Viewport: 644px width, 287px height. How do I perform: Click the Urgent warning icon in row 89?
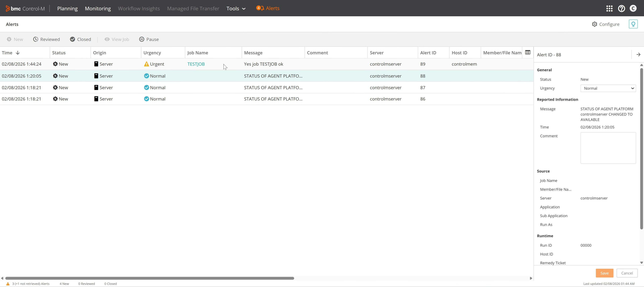pos(146,64)
